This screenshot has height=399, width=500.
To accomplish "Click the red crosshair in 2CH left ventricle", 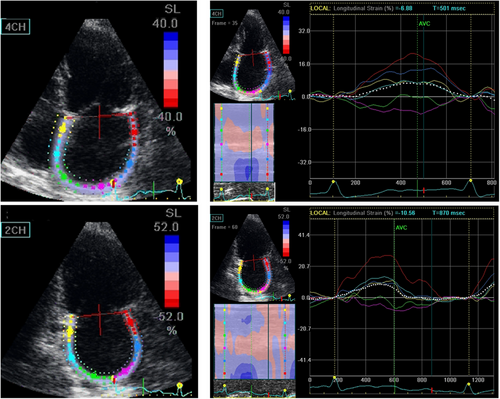I will (100, 319).
